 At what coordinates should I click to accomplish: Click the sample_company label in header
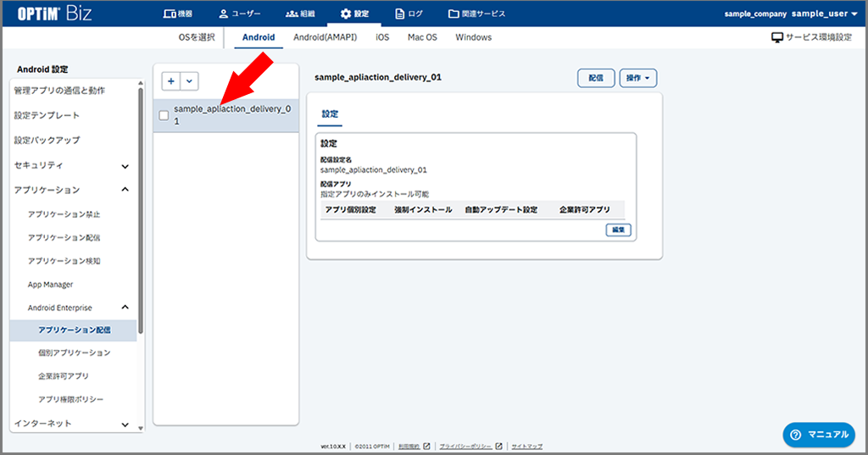pyautogui.click(x=755, y=14)
